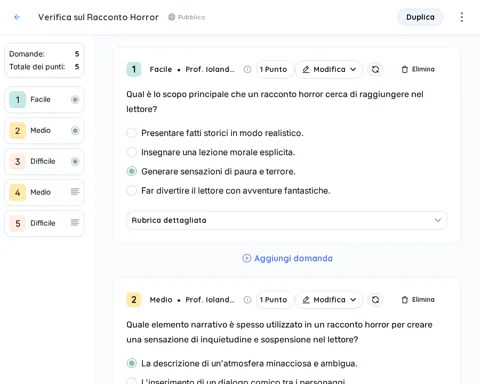Click the info icon on question 2
The width and height of the screenshot is (480, 384).
(x=247, y=300)
